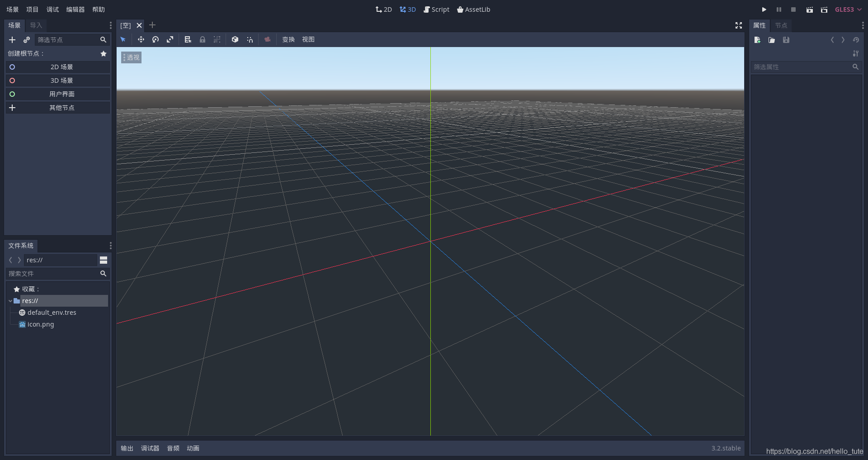Toggle camera preview override icon
The height and width of the screenshot is (460, 868).
click(x=268, y=40)
